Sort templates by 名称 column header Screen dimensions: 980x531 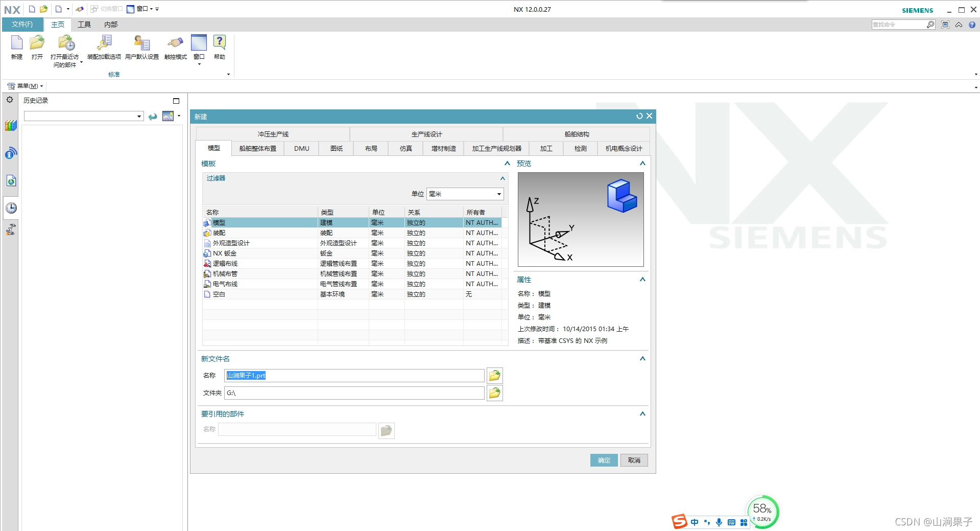pos(260,212)
